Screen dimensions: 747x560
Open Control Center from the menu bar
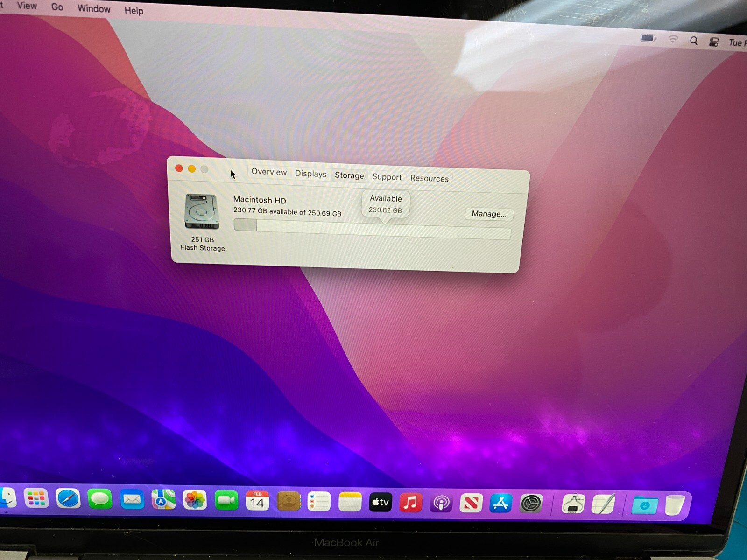(x=714, y=42)
